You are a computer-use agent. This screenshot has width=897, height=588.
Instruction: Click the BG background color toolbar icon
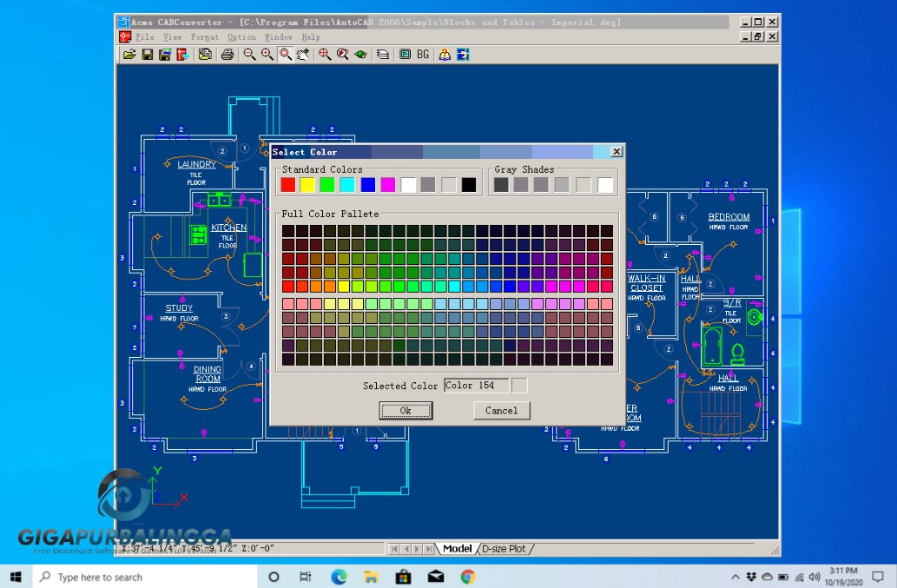(x=422, y=54)
